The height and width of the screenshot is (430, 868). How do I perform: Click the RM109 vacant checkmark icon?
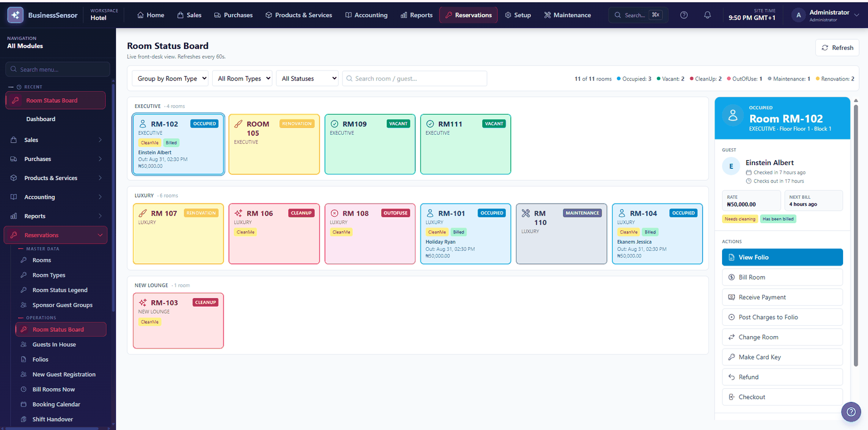click(335, 124)
